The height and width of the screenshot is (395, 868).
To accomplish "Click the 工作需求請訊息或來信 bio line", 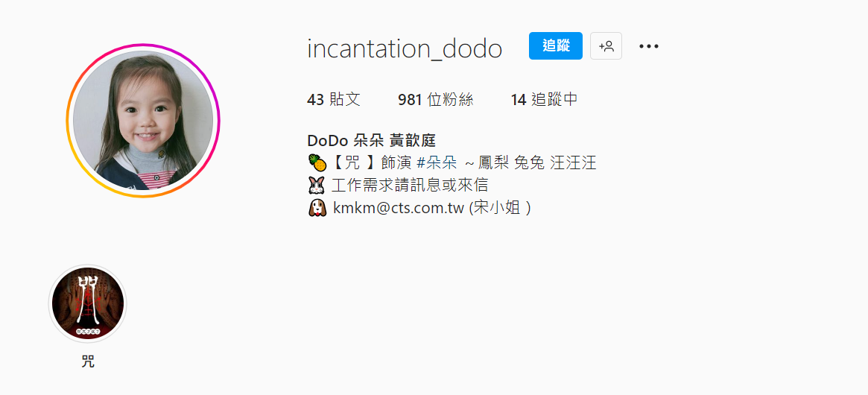I will 411,185.
